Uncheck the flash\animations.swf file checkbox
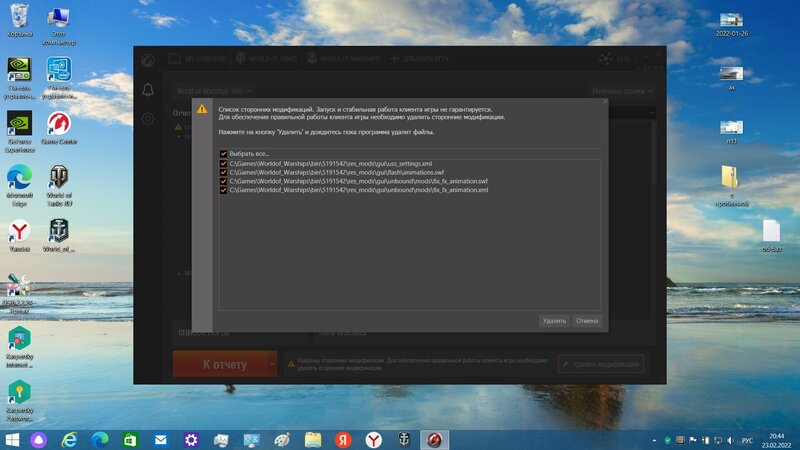800x450 pixels. 224,172
